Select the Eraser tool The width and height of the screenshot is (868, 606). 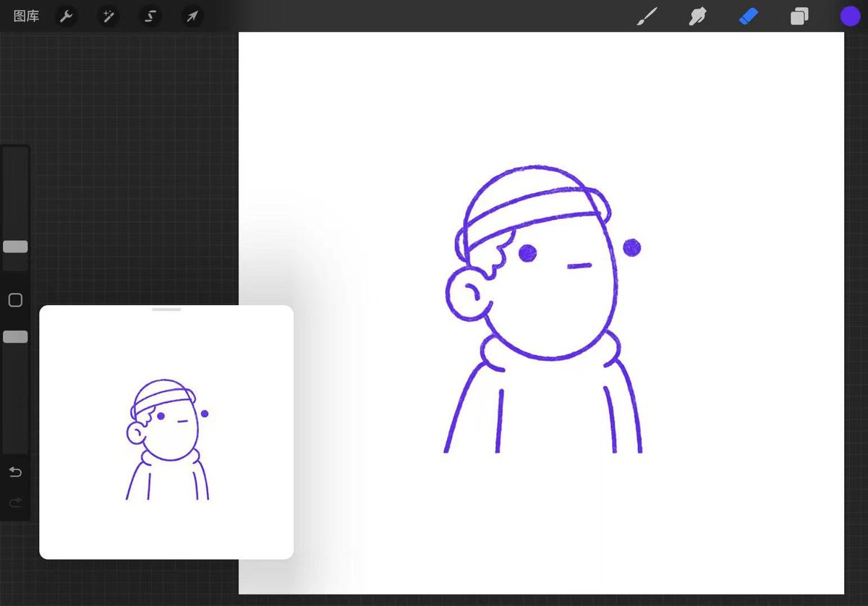(749, 16)
